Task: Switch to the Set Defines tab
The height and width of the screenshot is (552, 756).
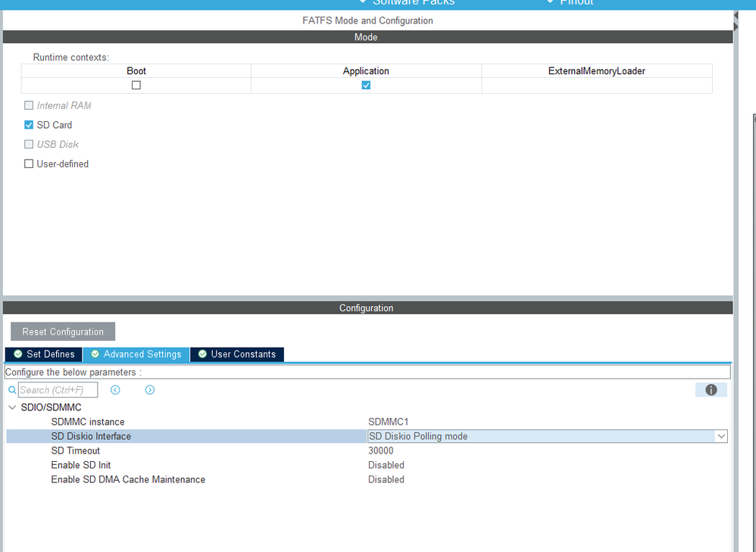Action: (x=44, y=354)
